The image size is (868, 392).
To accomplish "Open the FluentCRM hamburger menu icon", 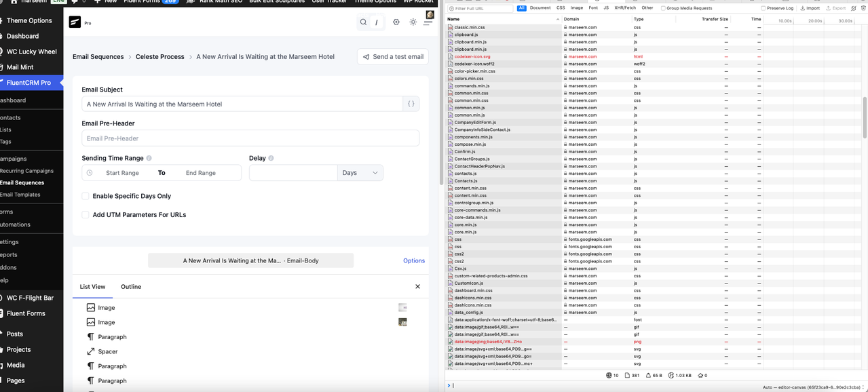I will tap(428, 22).
